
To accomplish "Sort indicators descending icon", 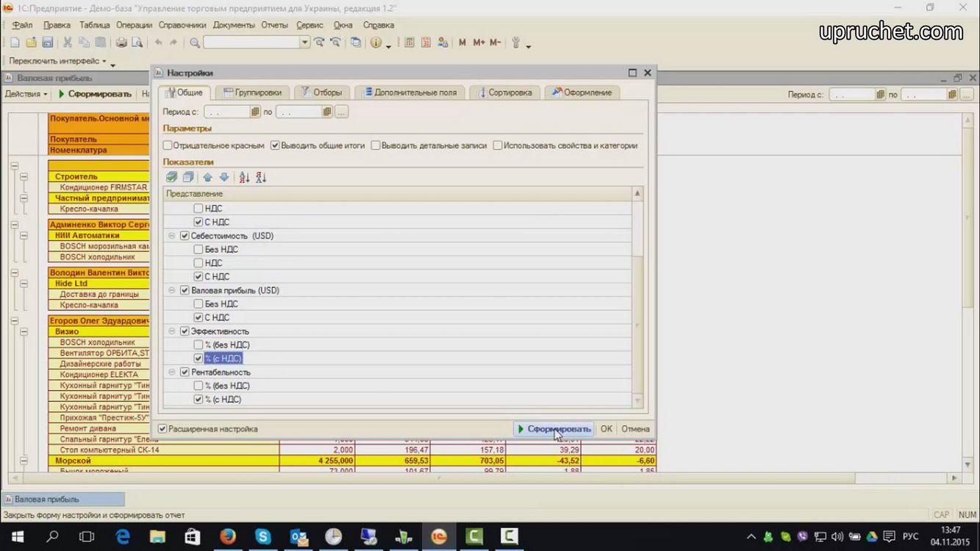I will click(261, 177).
